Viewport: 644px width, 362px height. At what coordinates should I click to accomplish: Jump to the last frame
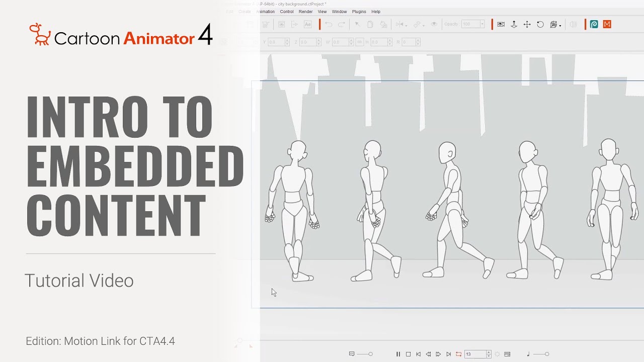coord(448,354)
